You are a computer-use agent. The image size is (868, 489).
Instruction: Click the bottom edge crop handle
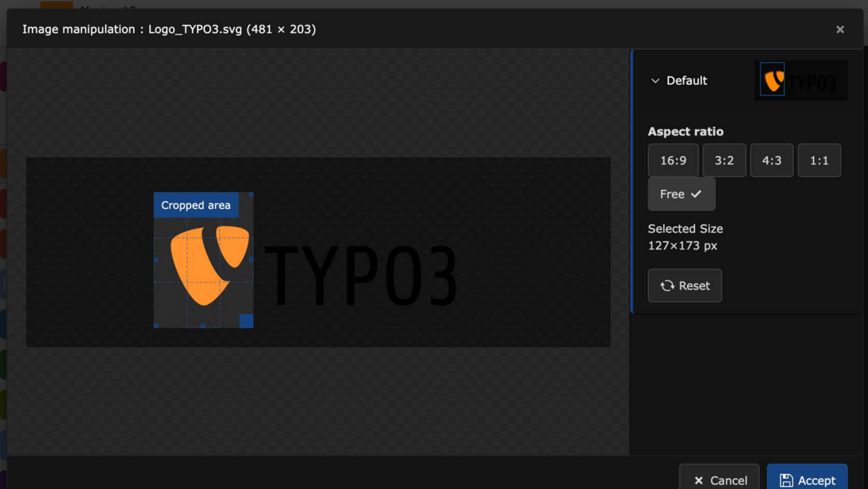tap(203, 326)
